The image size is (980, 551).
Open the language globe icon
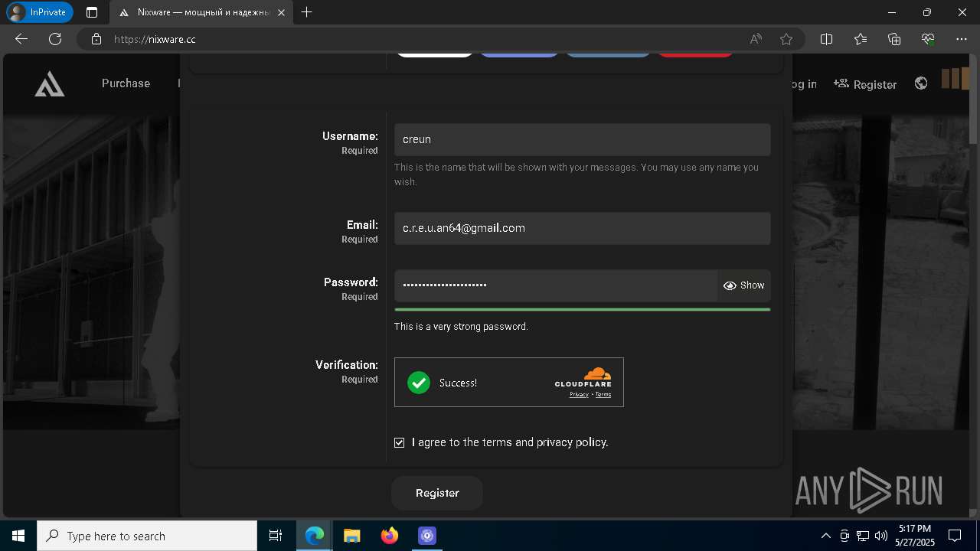point(921,83)
